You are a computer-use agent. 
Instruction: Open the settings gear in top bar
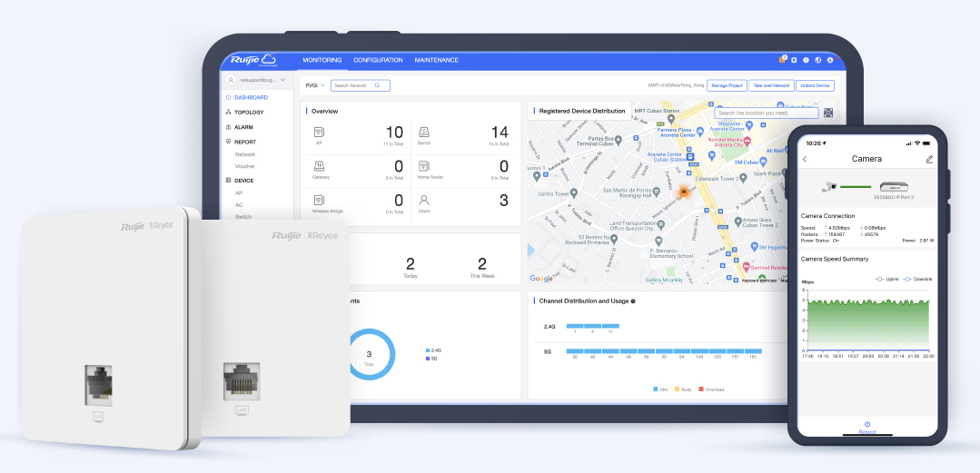click(794, 60)
